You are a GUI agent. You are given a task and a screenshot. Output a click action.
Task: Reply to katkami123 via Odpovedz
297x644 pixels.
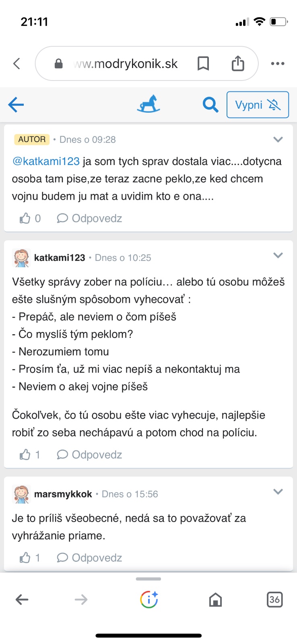(90, 455)
